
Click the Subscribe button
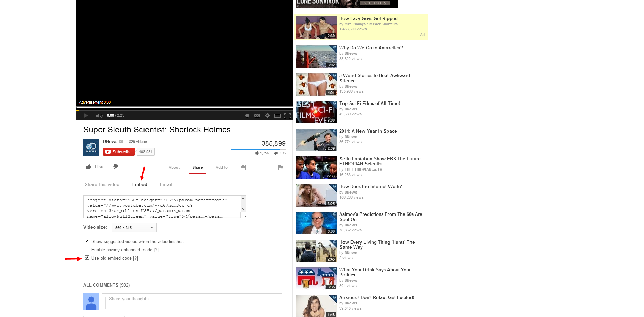click(119, 152)
